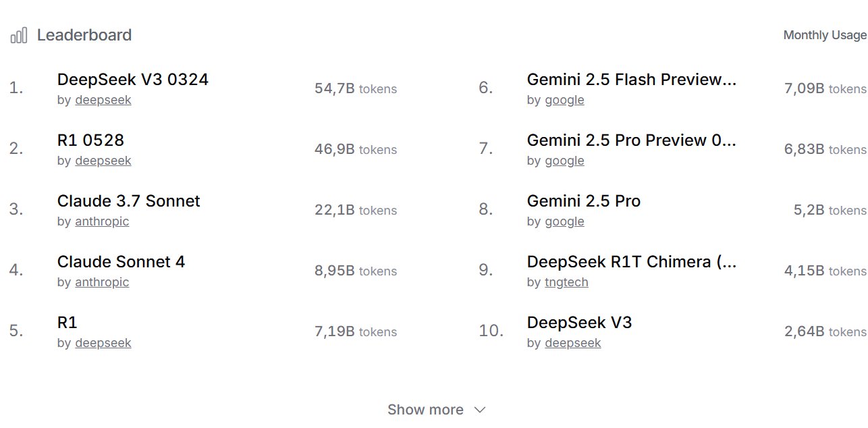Open the DeepSeek V3 model ranked tenth
Viewport: 868px width, 428px height.
pos(580,323)
